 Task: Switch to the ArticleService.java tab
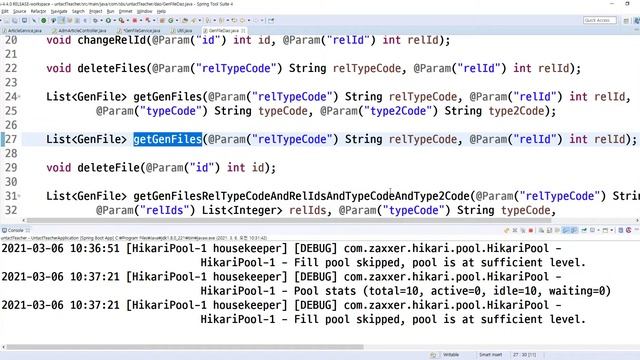point(22,31)
